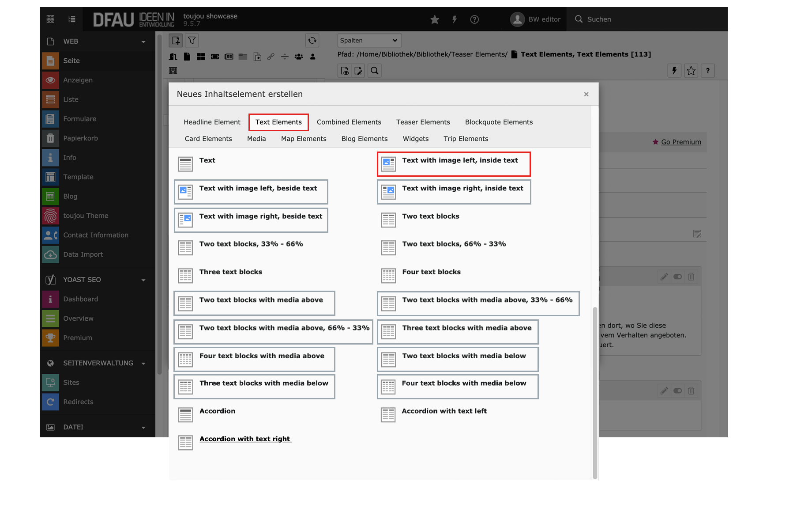Open the BW editor user menu
The width and height of the screenshot is (812, 508).
(535, 19)
